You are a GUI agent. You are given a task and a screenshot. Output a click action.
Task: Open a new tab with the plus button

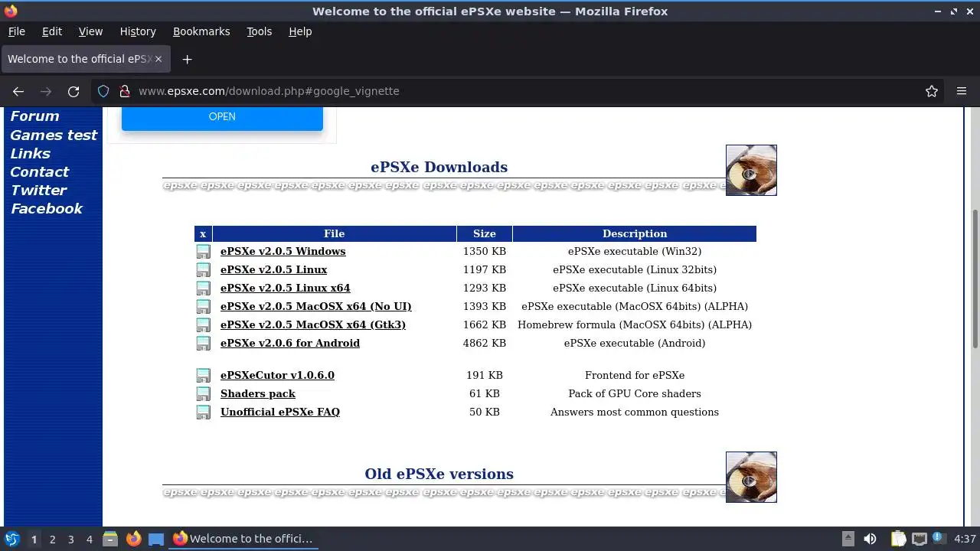[187, 59]
